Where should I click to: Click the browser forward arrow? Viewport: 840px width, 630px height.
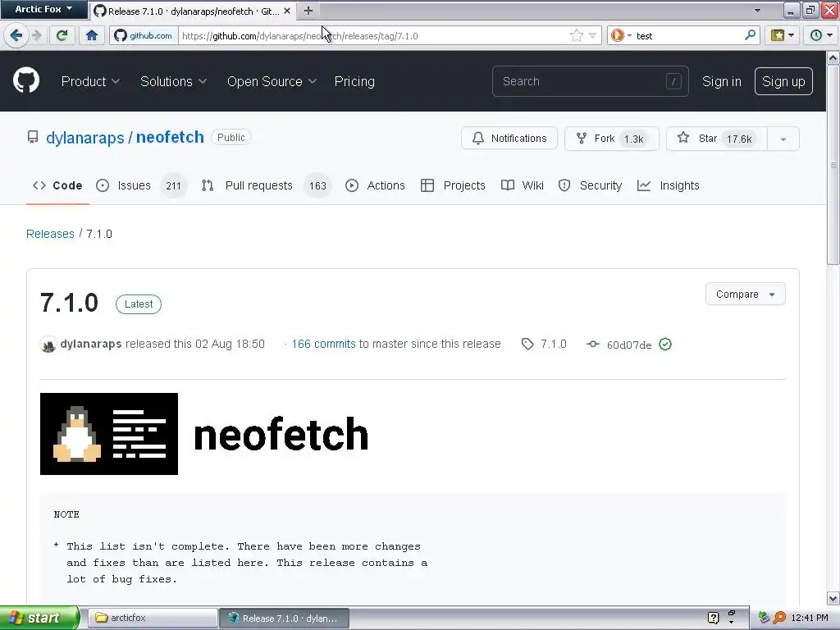[36, 36]
